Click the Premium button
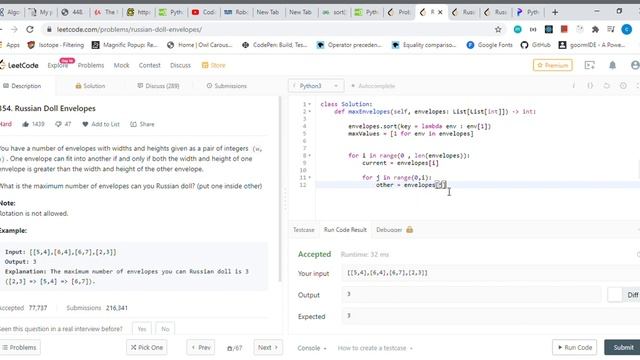The image size is (640, 360). (x=552, y=65)
